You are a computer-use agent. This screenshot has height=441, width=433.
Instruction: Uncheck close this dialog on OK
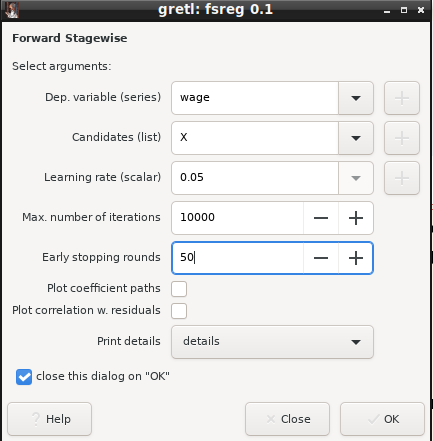click(24, 377)
